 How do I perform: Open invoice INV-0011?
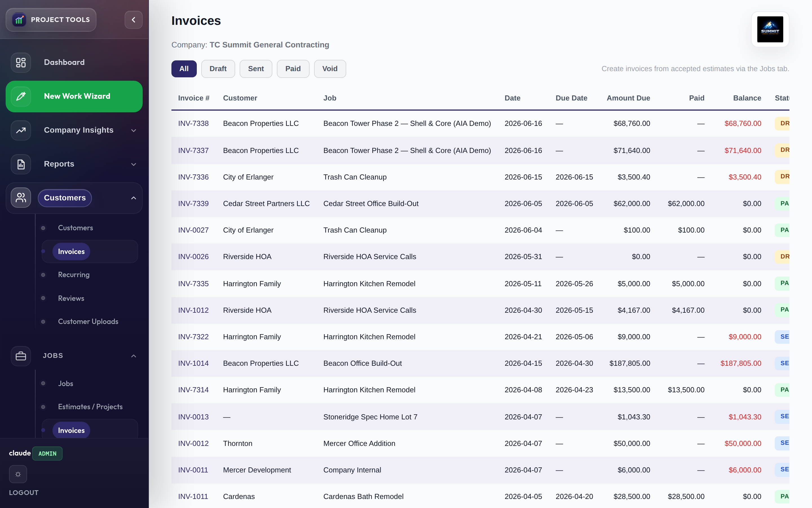pos(193,470)
